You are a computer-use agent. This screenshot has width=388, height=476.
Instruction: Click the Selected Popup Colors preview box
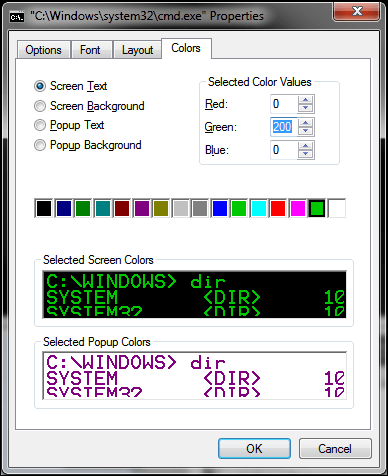pyautogui.click(x=195, y=376)
